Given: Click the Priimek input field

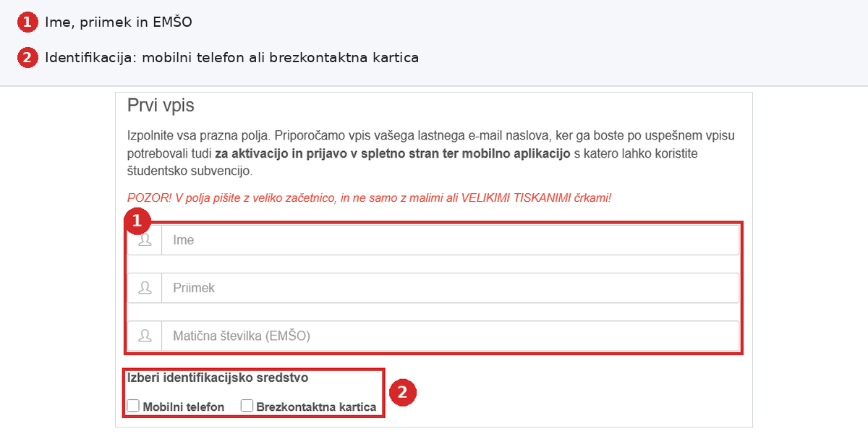Looking at the screenshot, I should 450,288.
